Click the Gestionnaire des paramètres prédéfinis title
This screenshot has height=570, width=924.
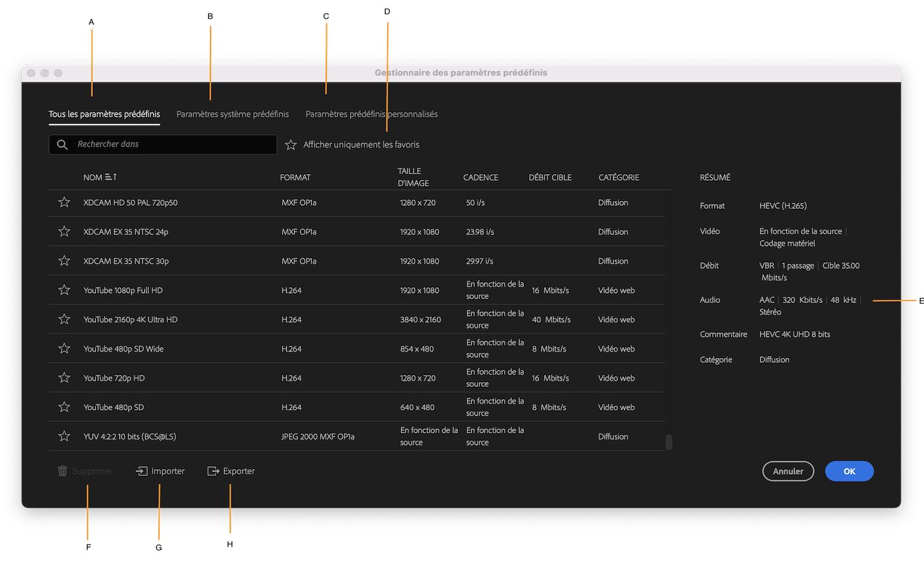461,73
